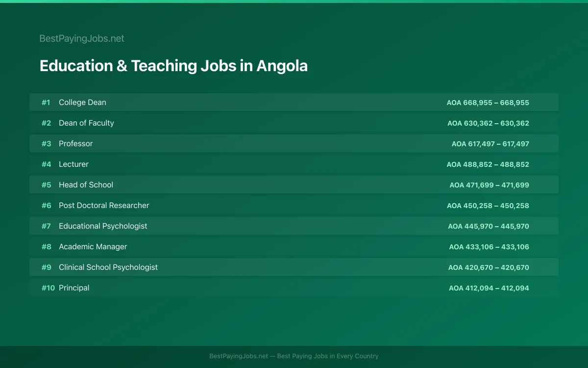Viewport: 588px width, 368px height.
Task: Click salary AOA 450,258 – 450,258
Action: click(488, 206)
